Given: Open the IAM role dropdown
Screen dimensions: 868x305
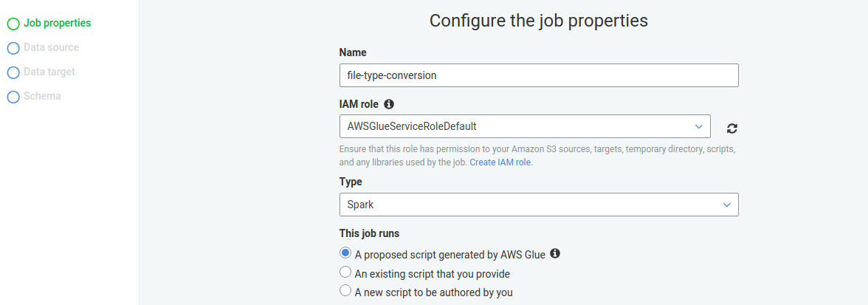Looking at the screenshot, I should (x=524, y=126).
